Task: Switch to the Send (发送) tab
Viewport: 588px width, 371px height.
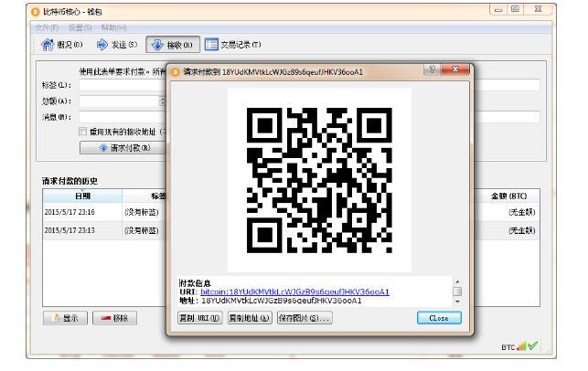Action: [117, 45]
